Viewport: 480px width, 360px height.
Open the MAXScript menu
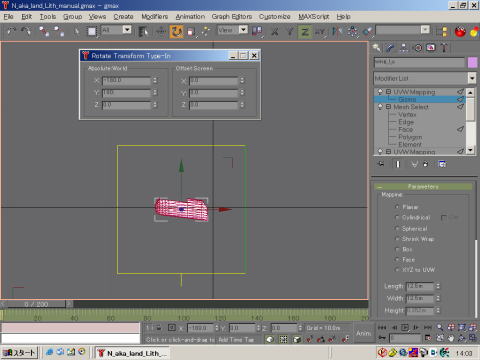(x=314, y=16)
